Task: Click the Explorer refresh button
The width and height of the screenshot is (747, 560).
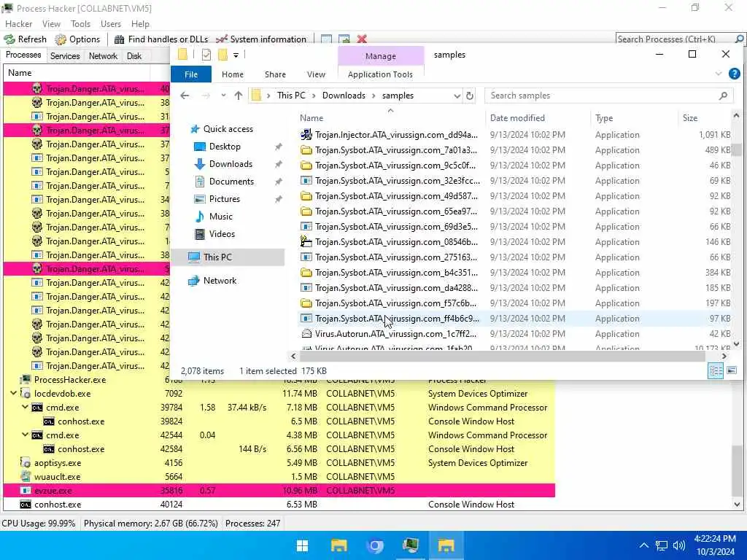Action: pos(469,96)
